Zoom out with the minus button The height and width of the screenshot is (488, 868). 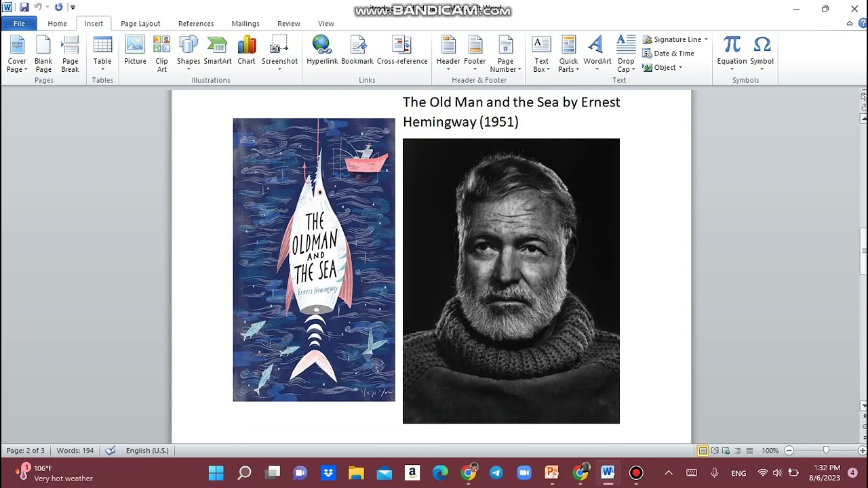tap(789, 451)
